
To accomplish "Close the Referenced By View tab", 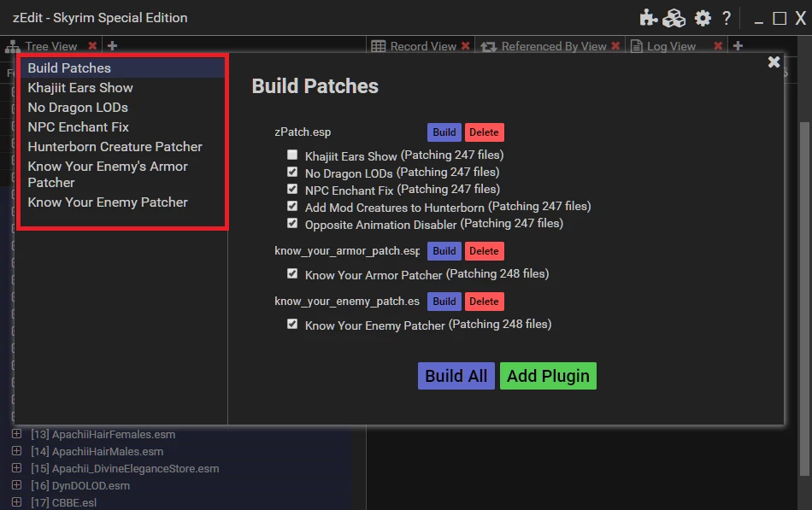I will coord(615,45).
